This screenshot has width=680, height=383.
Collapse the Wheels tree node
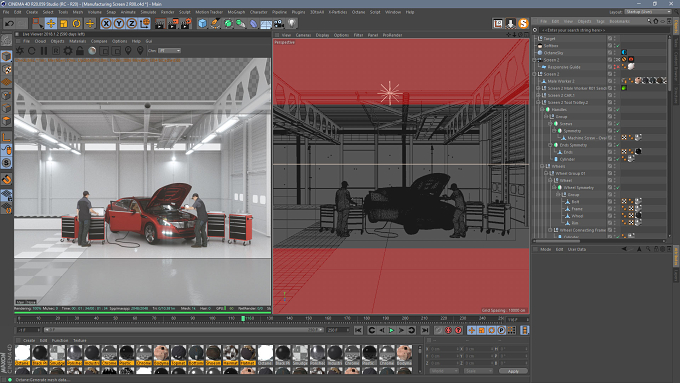pos(542,166)
